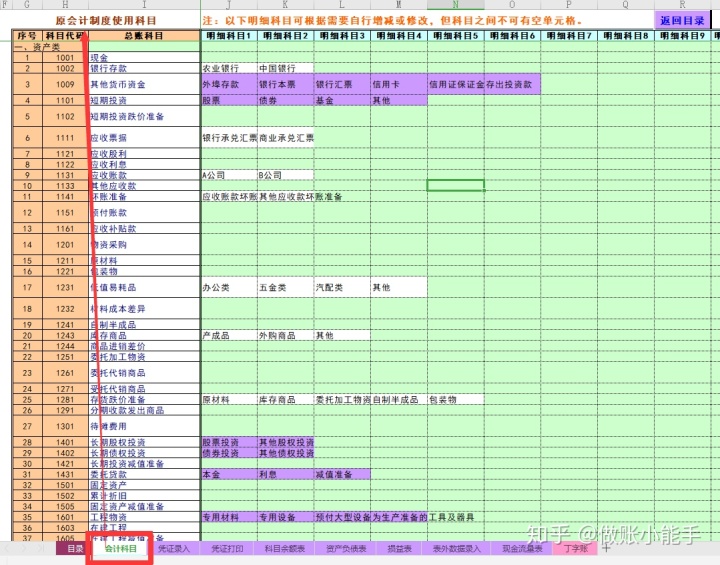
Task: Select the 序号 header cell
Action: (x=27, y=36)
